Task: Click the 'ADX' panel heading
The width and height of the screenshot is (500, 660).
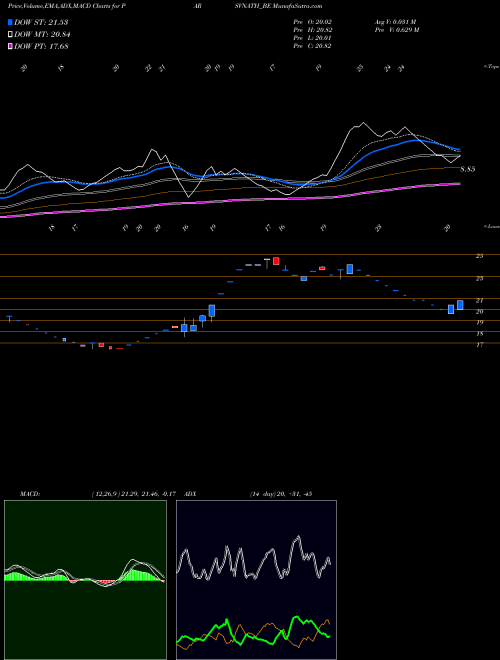Action: tap(190, 494)
